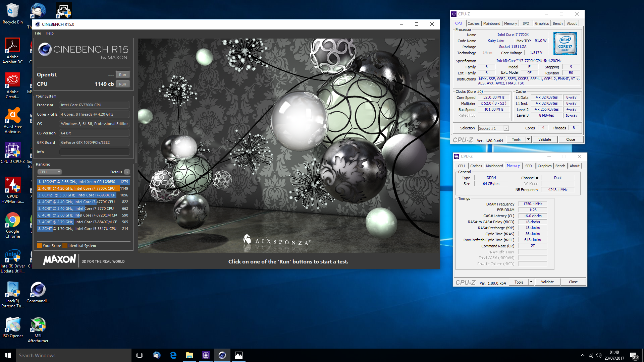
Task: Select the i7-3930K ranking row
Action: (83, 195)
